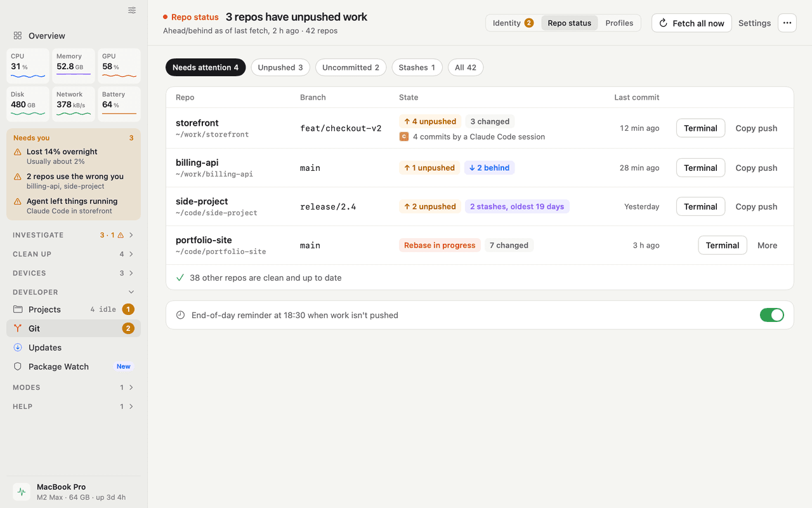The image size is (812, 508).
Task: Click the Package Watch shield icon
Action: point(18,366)
